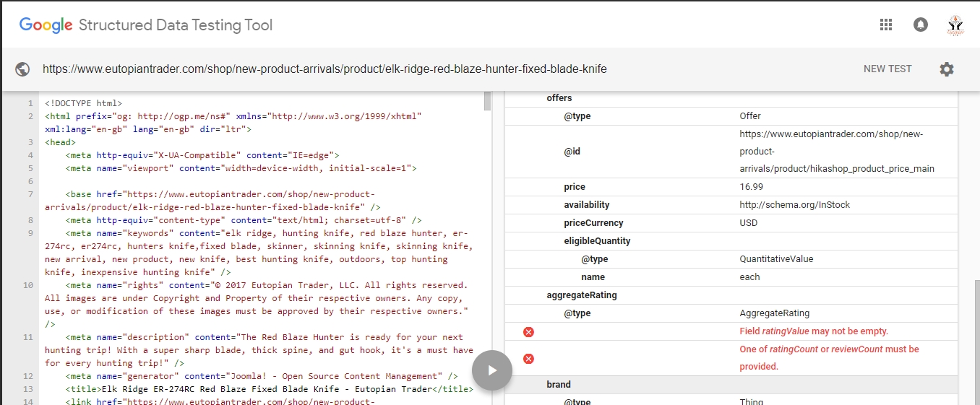Click the ratingCount or reviewCount error message
Screen dimensions: 980x405
pyautogui.click(x=830, y=358)
